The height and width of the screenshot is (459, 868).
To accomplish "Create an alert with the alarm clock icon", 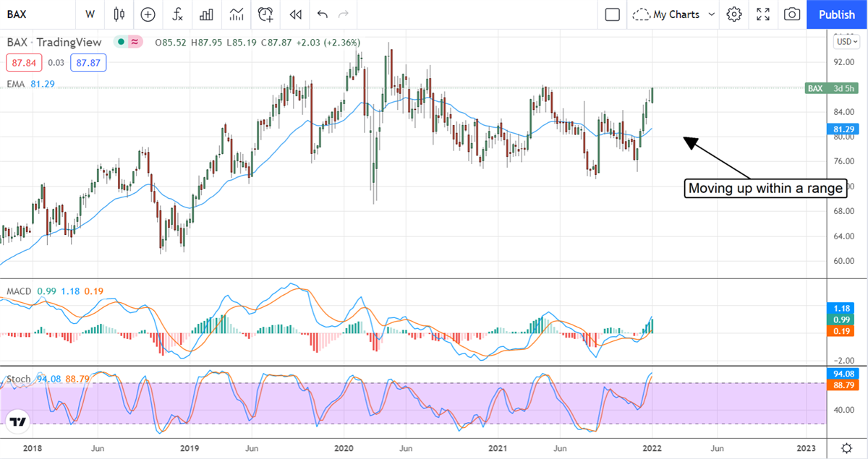I will pos(265,14).
